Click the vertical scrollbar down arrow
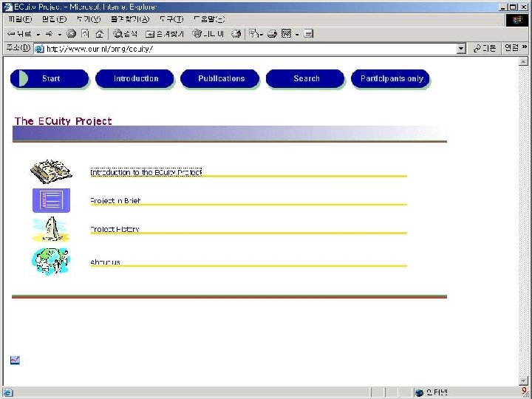Image resolution: width=532 pixels, height=399 pixels. pyautogui.click(x=523, y=381)
